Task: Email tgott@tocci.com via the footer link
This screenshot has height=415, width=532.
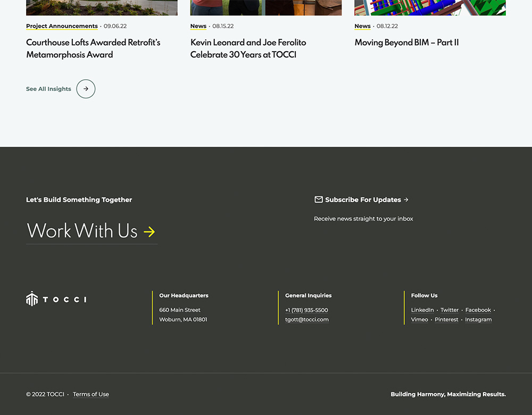Action: 307,320
